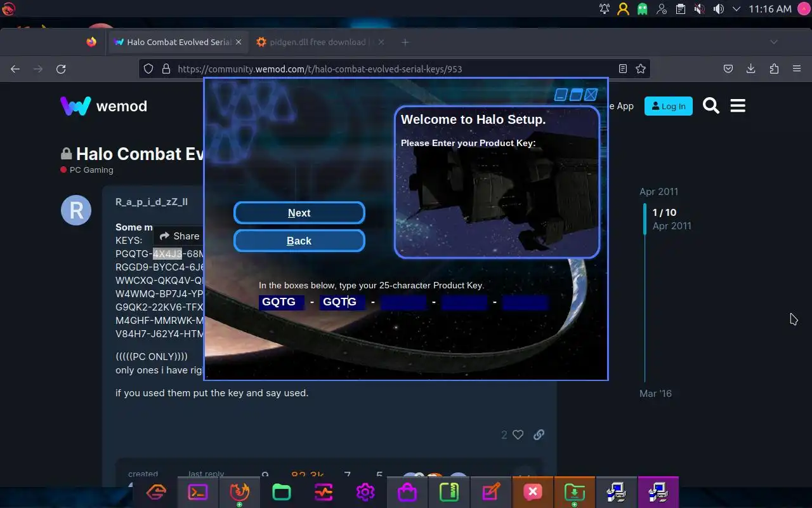Open Firefox from the dock

pos(240,492)
